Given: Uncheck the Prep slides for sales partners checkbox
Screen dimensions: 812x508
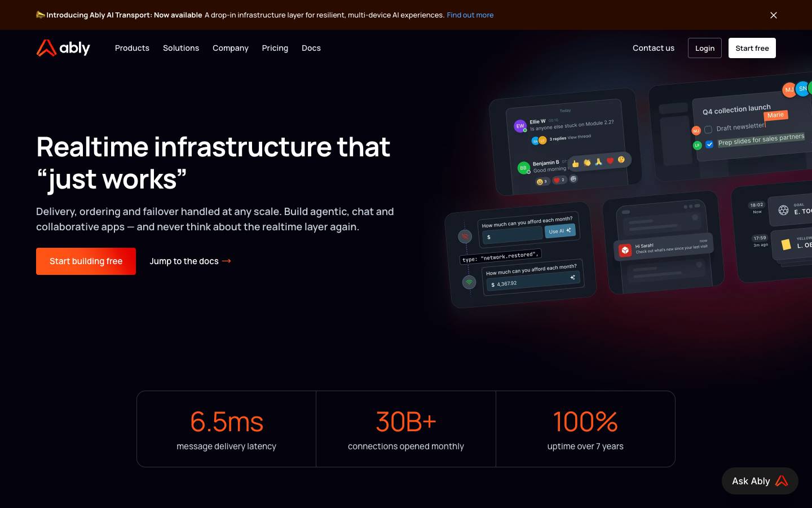Looking at the screenshot, I should coord(709,144).
